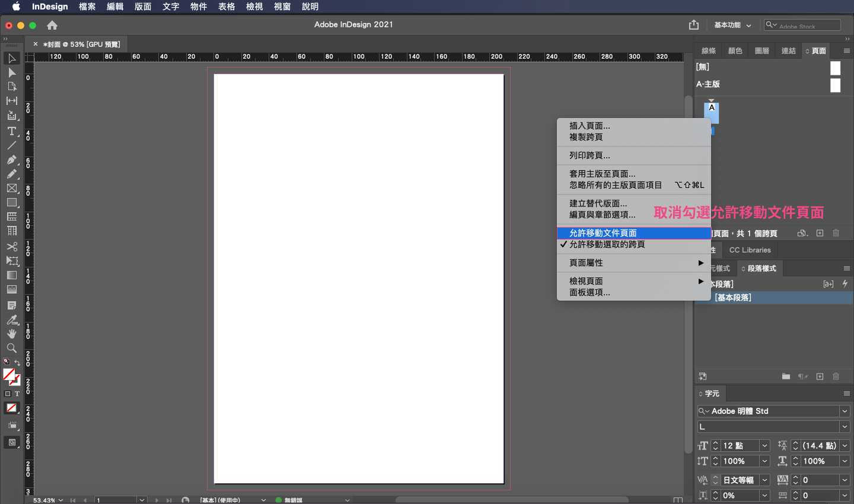Select the Zoom magnifier tool
The height and width of the screenshot is (504, 854).
click(x=11, y=348)
